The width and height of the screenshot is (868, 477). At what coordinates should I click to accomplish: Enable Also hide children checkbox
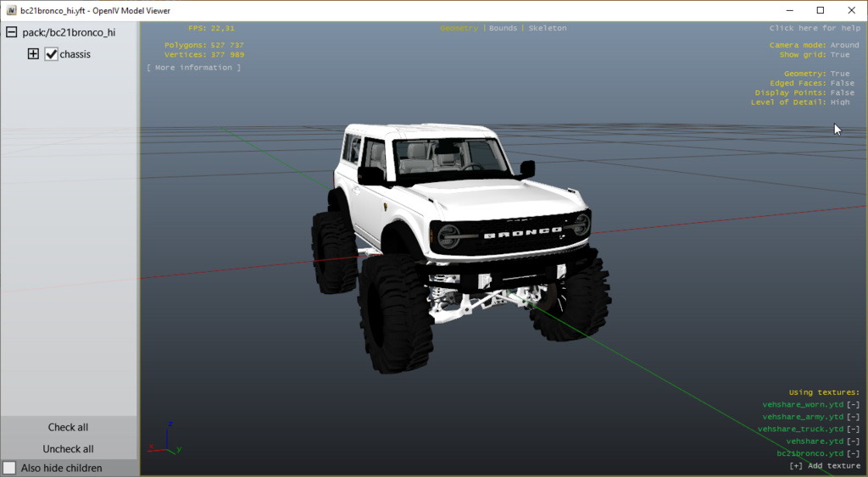click(x=9, y=468)
